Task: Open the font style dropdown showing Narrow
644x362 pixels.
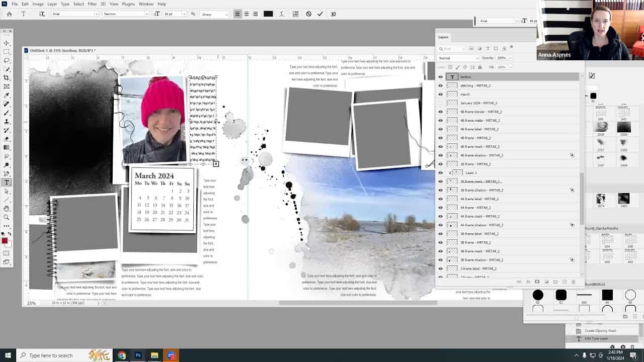Action: tap(125, 14)
